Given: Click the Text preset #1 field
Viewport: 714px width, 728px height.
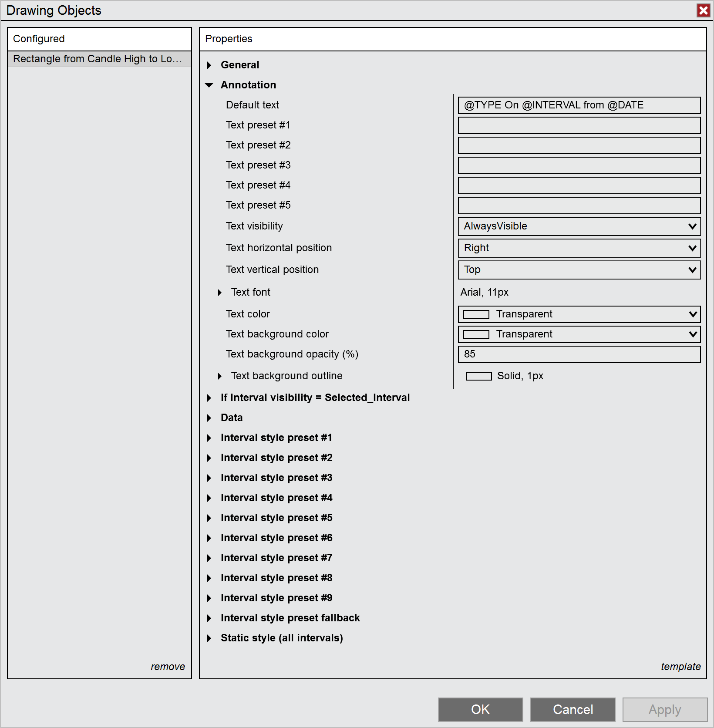Looking at the screenshot, I should pyautogui.click(x=579, y=125).
